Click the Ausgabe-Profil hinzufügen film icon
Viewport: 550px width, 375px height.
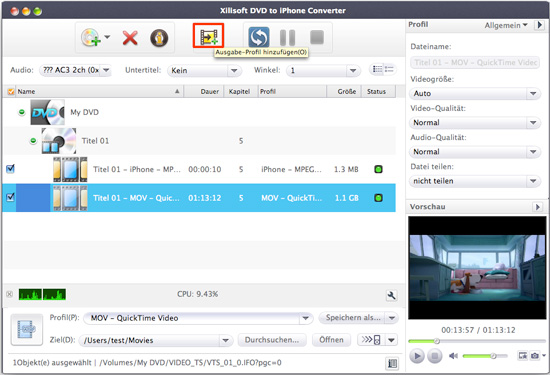(x=208, y=36)
